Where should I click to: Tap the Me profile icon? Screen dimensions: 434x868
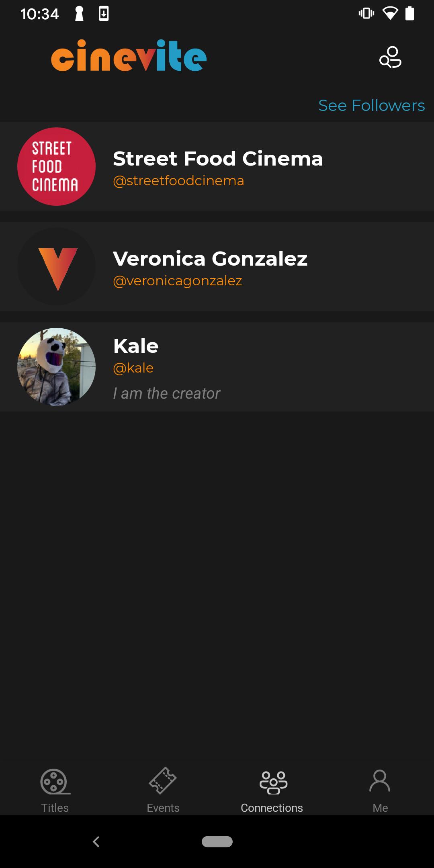click(x=380, y=781)
